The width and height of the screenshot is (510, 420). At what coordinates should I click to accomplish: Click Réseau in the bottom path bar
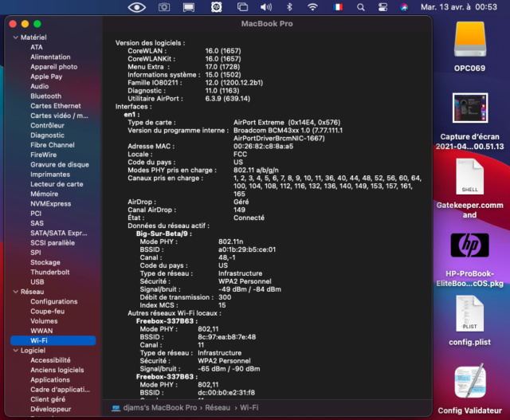click(x=218, y=407)
